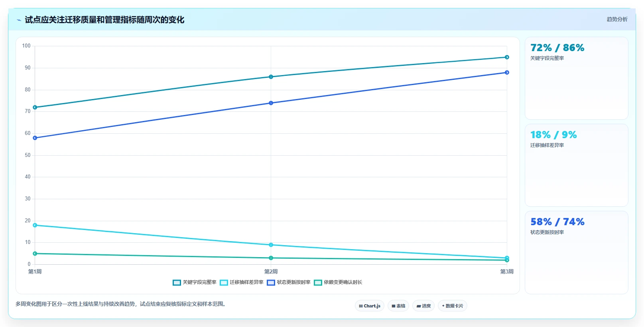
Task: Click the teal 关键字段完整率 legend color box
Action: pyautogui.click(x=177, y=283)
